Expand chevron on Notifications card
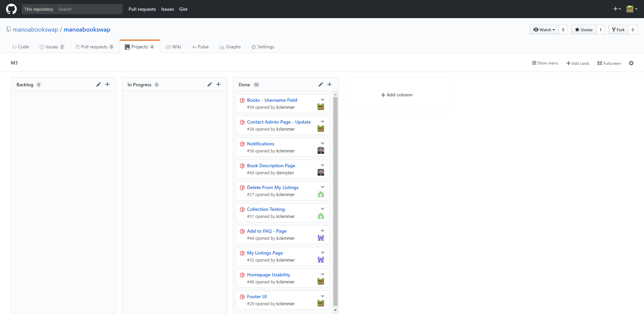The width and height of the screenshot is (644, 319). point(323,143)
